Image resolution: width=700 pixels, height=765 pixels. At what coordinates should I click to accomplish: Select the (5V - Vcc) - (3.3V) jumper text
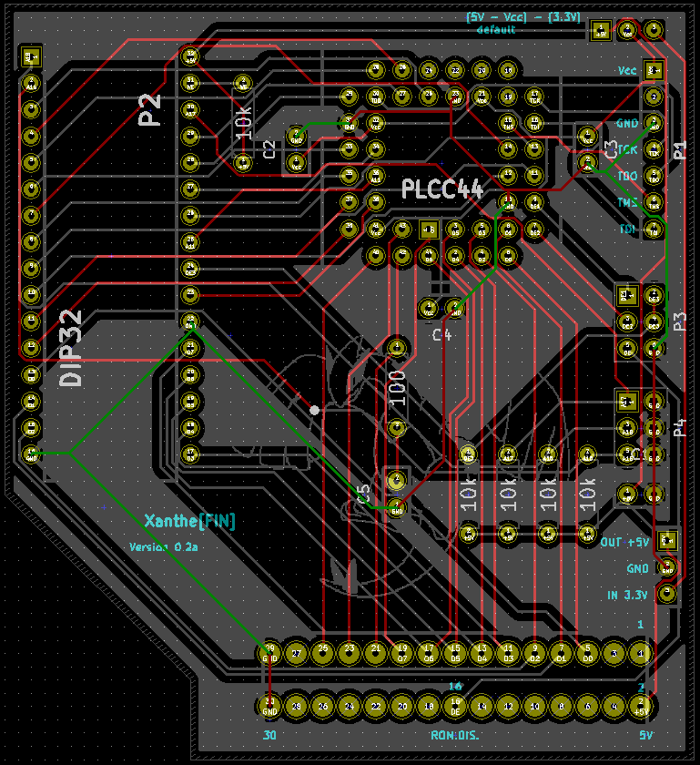click(523, 16)
